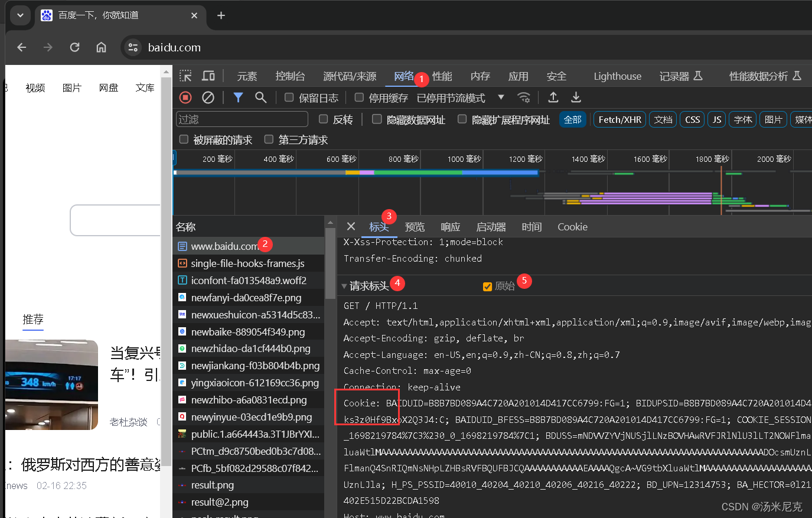Stop recording network log button
The height and width of the screenshot is (518, 812).
(x=185, y=97)
